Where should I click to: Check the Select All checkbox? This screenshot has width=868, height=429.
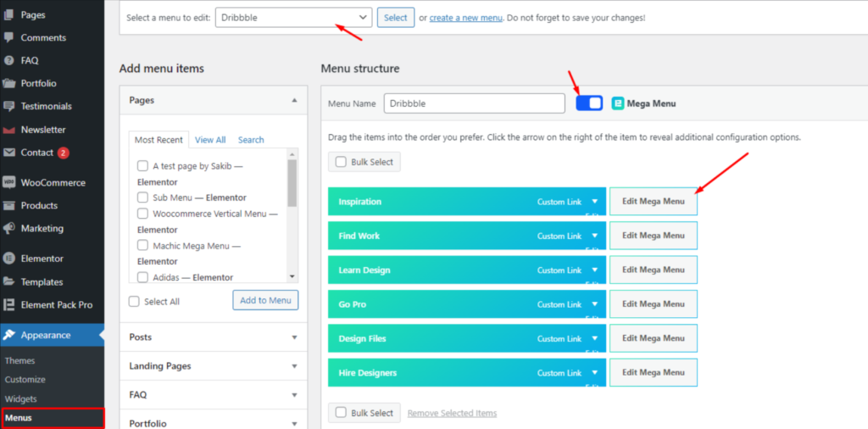click(x=134, y=301)
